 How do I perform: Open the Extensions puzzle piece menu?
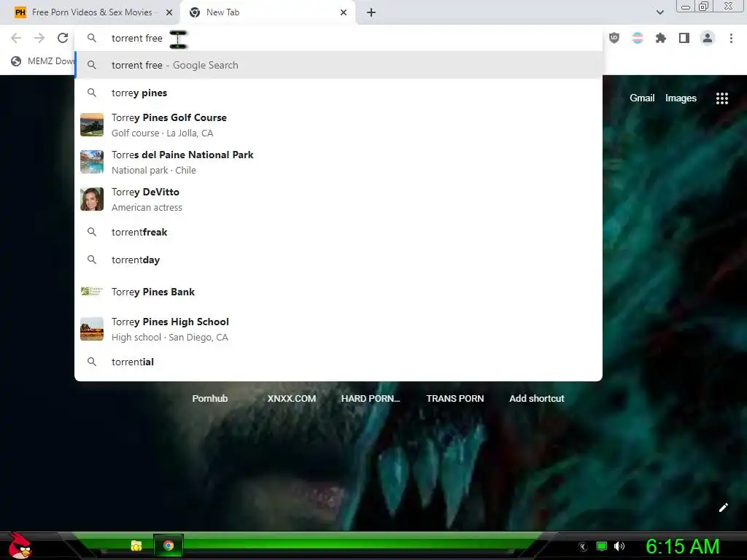(661, 38)
